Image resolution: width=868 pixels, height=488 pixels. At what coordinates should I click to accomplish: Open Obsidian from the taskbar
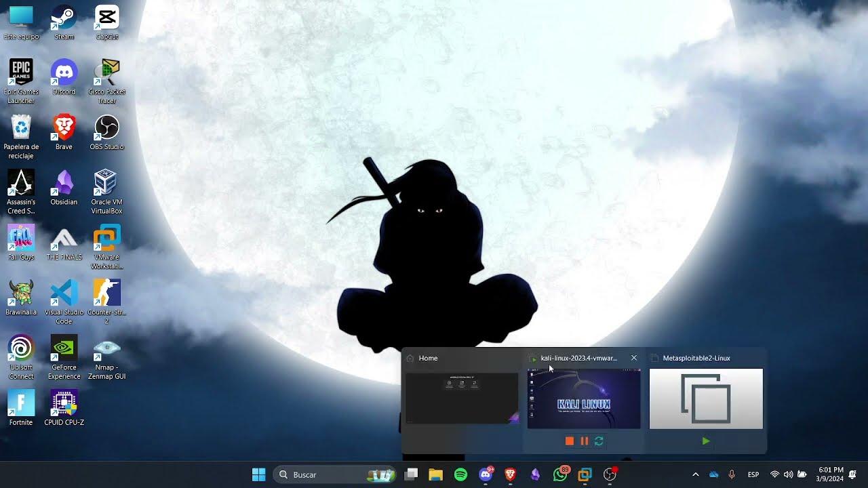click(535, 474)
